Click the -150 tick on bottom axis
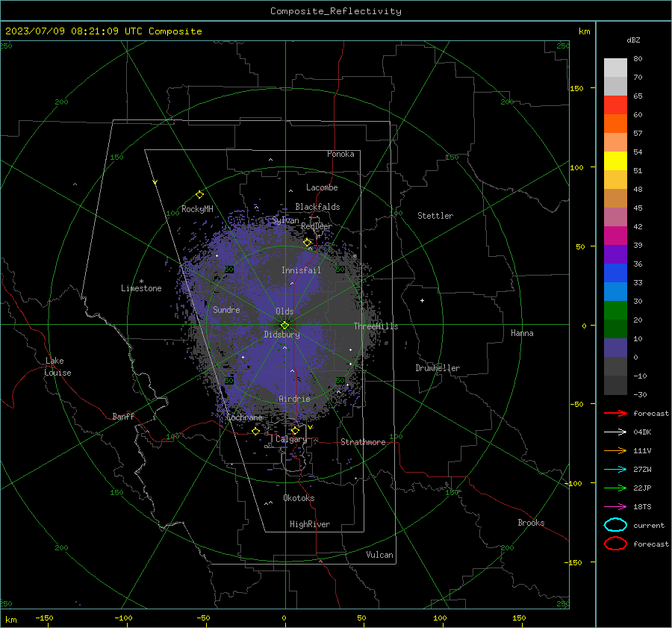The width and height of the screenshot is (672, 628). pyautogui.click(x=44, y=618)
